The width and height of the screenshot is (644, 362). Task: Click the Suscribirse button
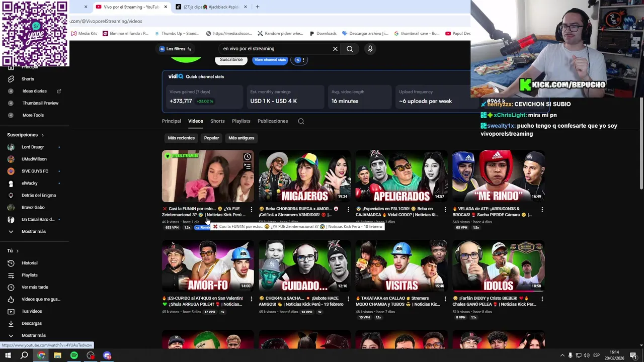(231, 60)
